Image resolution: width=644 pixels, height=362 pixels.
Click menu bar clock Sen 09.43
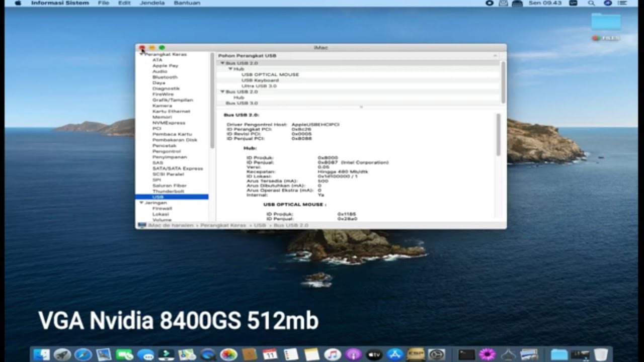point(545,3)
